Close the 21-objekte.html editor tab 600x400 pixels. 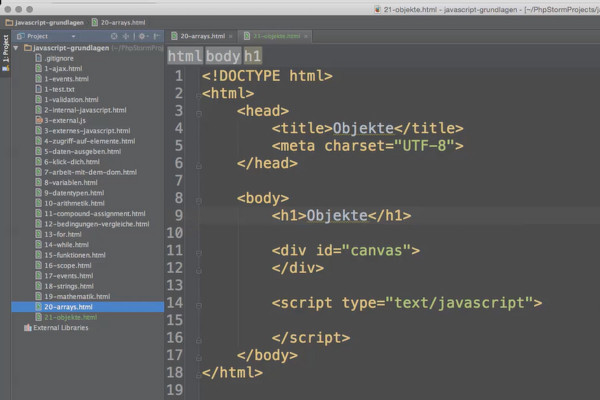[306, 36]
